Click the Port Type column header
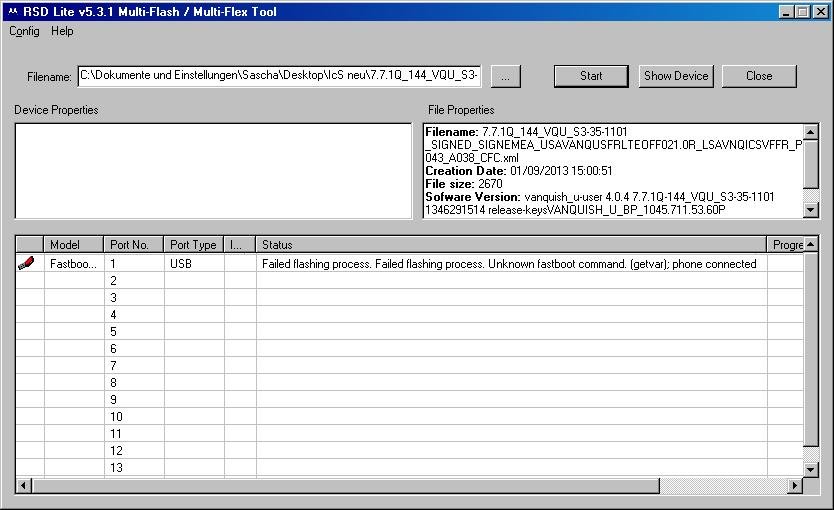The height and width of the screenshot is (510, 834). coord(194,245)
